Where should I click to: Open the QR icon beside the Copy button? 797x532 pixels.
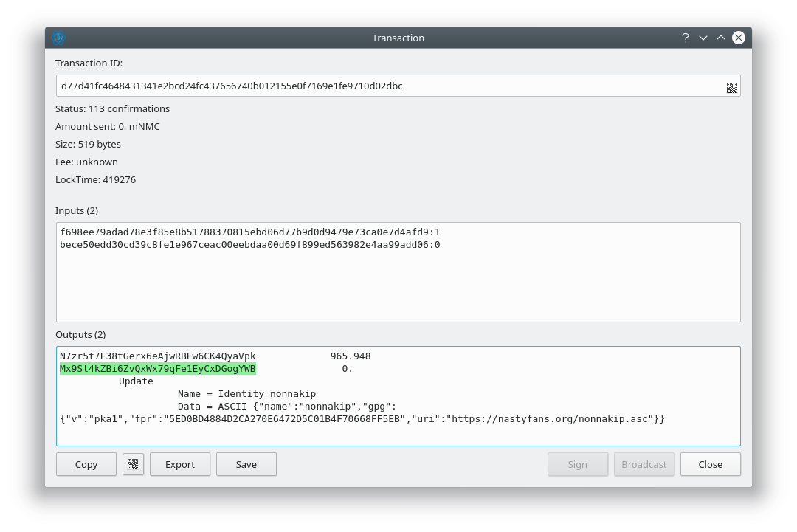pos(133,464)
